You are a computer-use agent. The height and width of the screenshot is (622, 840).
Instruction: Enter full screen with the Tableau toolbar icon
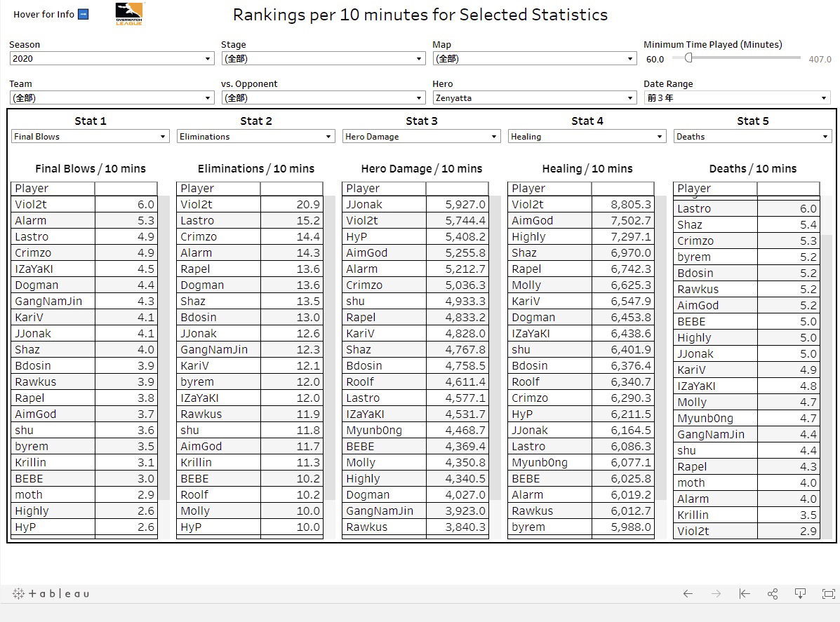click(x=828, y=594)
